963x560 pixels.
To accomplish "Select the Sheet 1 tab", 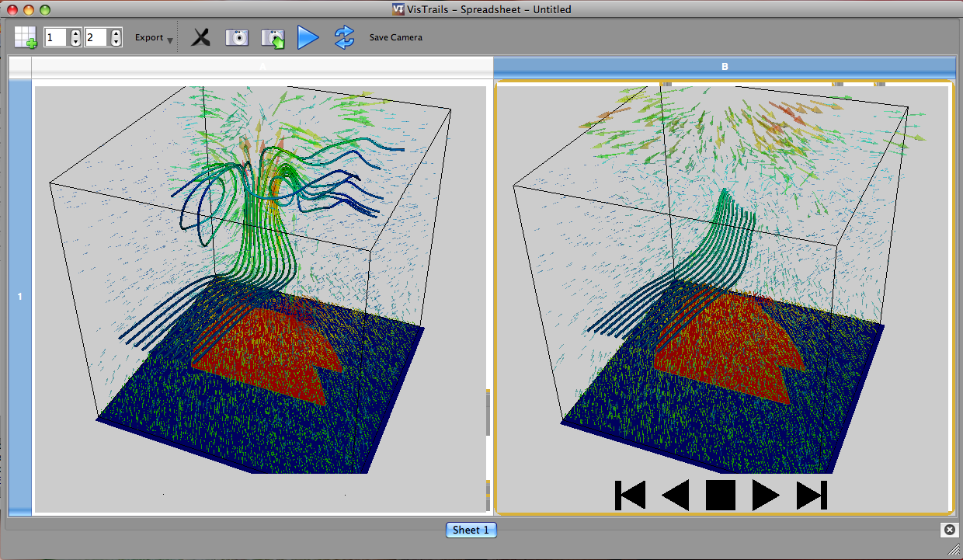I will click(x=471, y=530).
